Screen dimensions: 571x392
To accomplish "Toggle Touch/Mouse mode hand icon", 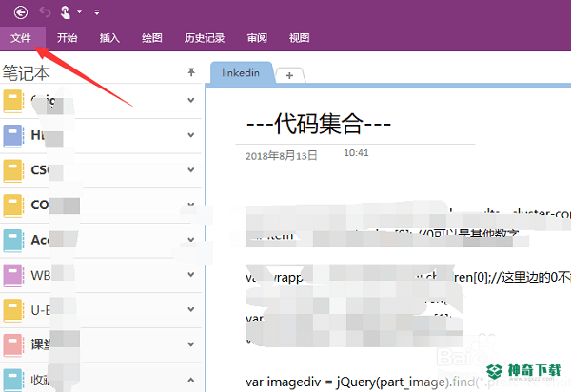I will click(x=65, y=12).
